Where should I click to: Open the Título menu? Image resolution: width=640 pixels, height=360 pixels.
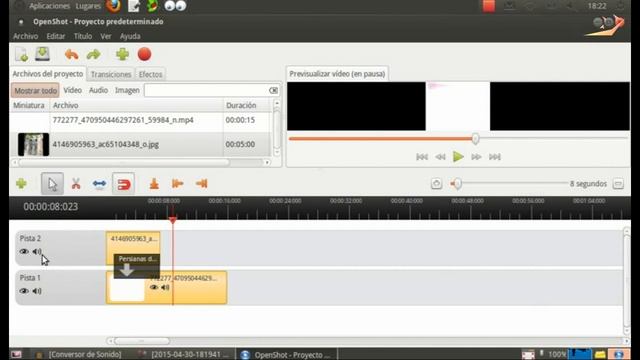[83, 36]
